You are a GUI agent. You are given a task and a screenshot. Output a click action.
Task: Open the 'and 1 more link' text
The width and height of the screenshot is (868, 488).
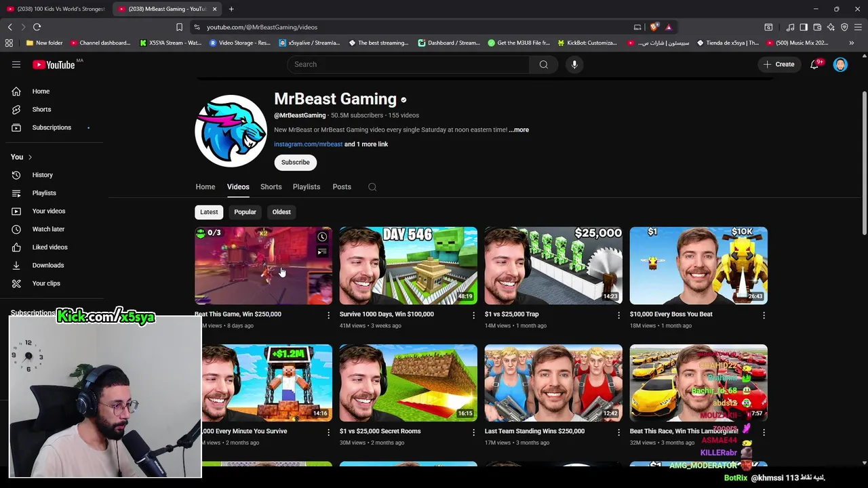coord(366,144)
